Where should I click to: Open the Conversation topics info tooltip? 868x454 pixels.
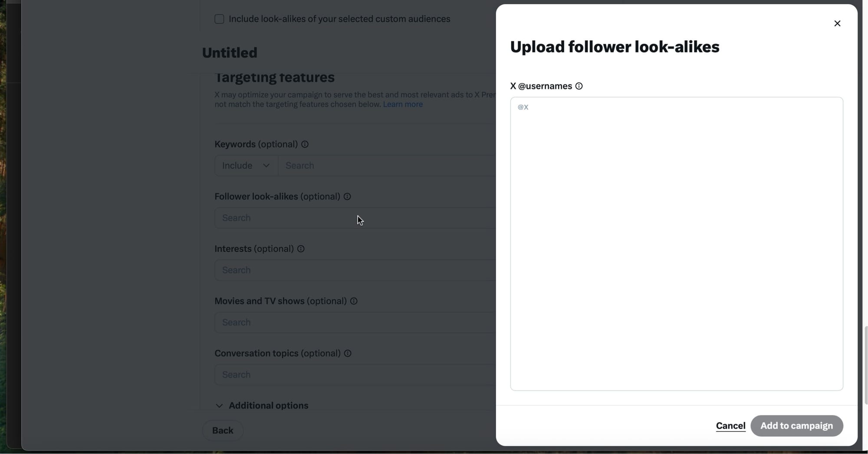tap(348, 353)
